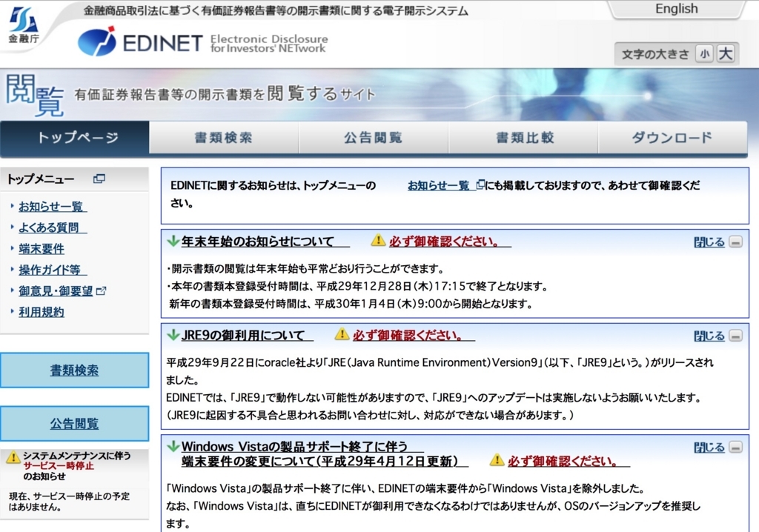
Task: Open the 公告閲覧 tab
Action: pyautogui.click(x=374, y=138)
